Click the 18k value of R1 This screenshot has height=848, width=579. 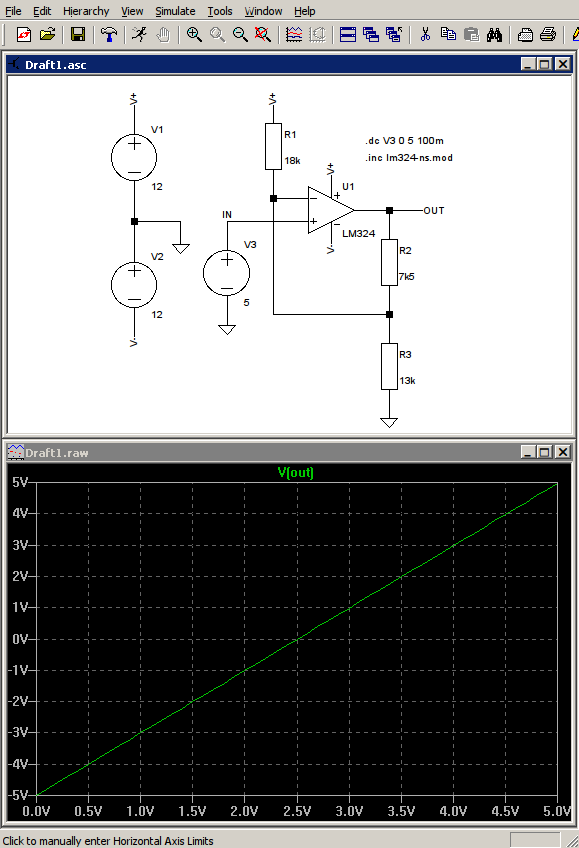pos(292,161)
